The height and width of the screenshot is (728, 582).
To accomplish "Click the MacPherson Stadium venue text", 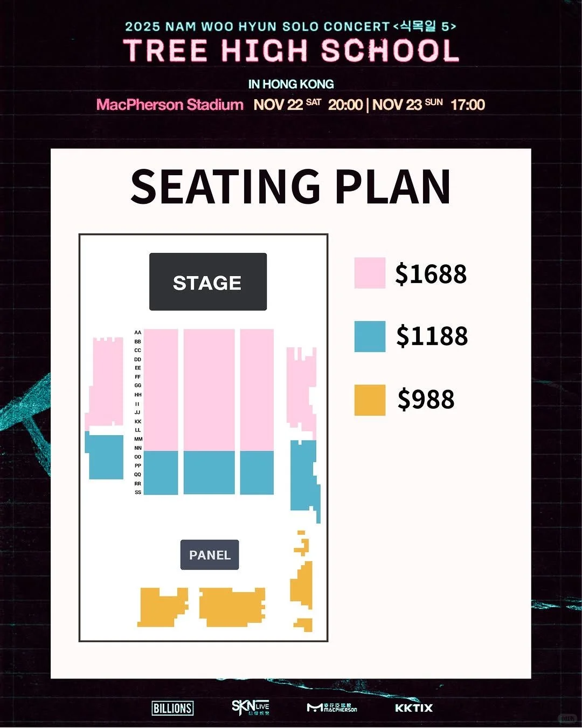I will coord(170,105).
